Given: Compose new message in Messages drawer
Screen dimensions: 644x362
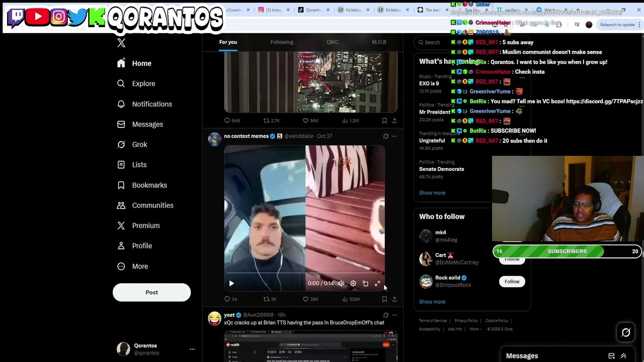Looking at the screenshot, I should pyautogui.click(x=611, y=356).
